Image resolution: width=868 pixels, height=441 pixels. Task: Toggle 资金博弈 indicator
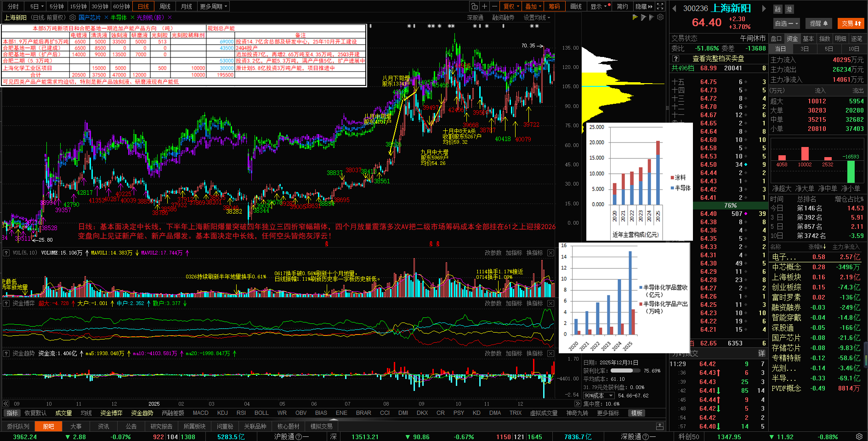pyautogui.click(x=111, y=413)
